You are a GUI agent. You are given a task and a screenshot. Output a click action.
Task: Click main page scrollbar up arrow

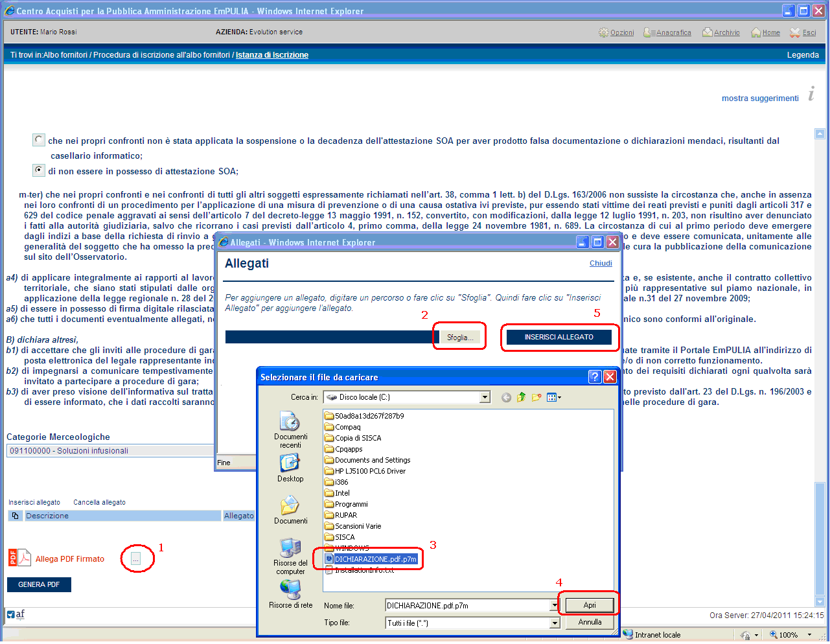(820, 134)
